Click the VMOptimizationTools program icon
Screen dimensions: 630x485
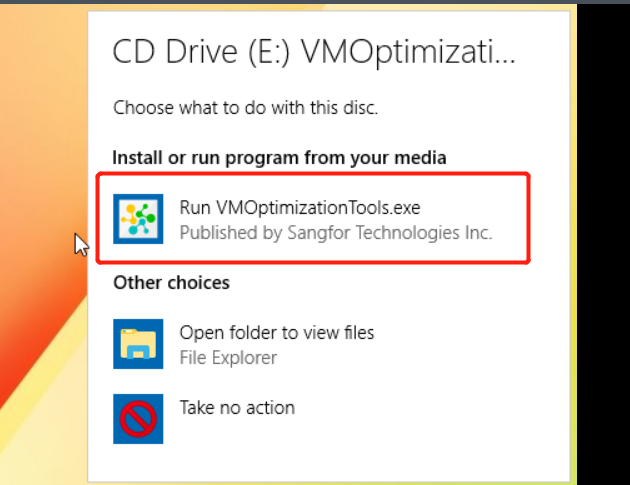pyautogui.click(x=138, y=220)
